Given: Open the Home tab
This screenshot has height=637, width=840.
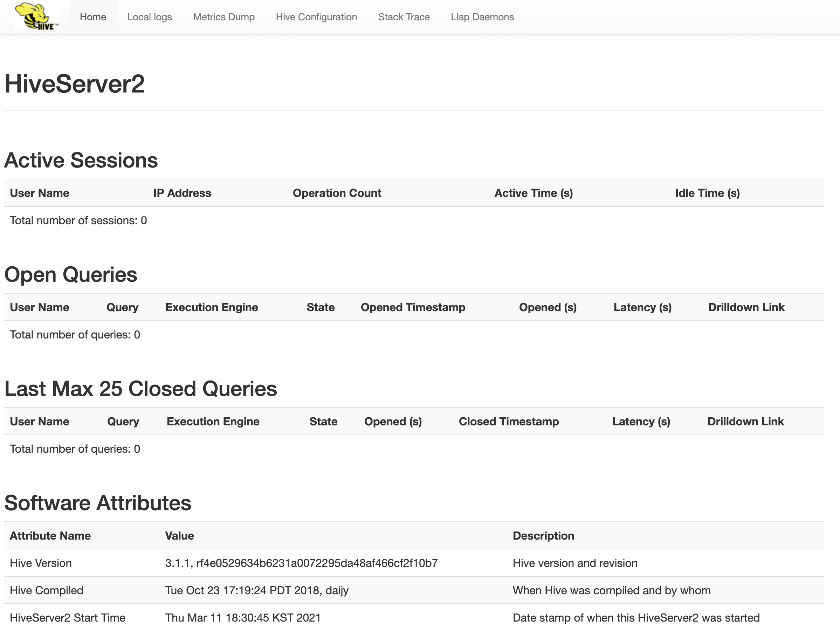Looking at the screenshot, I should pos(93,17).
